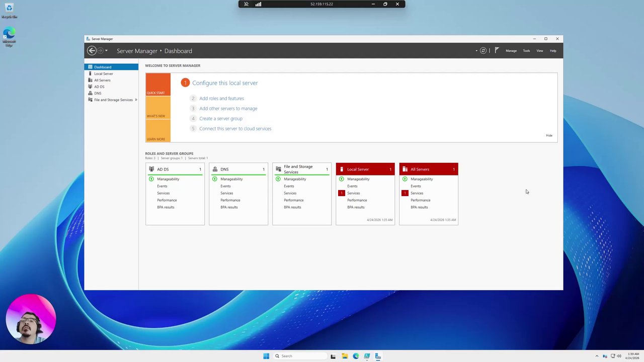Open Events in the AD DS tile
The height and width of the screenshot is (362, 644).
tap(162, 186)
